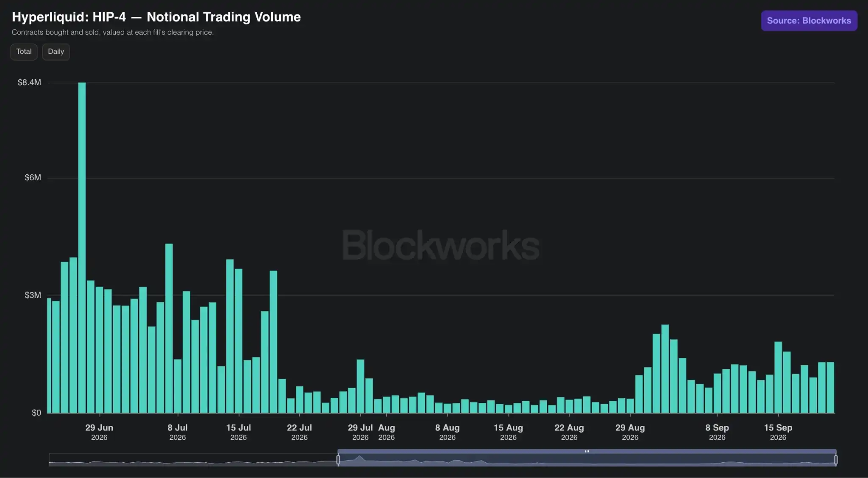Click the last bar on chart

coord(830,387)
